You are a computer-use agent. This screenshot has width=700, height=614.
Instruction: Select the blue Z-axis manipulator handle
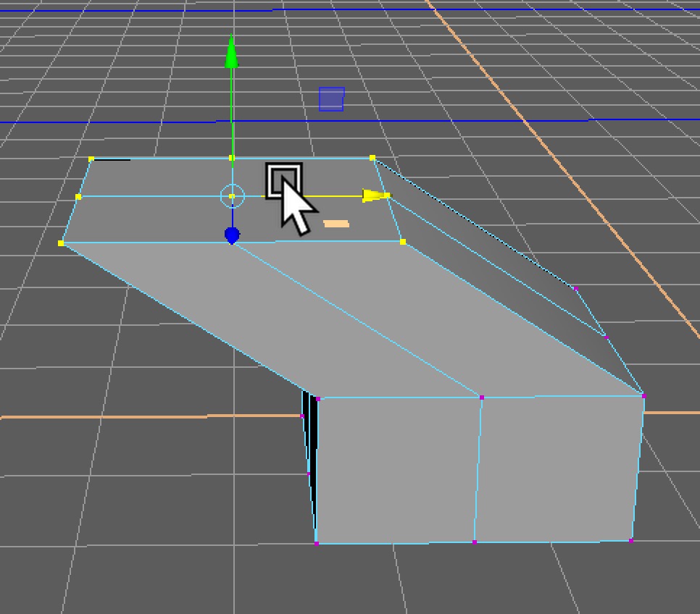232,235
